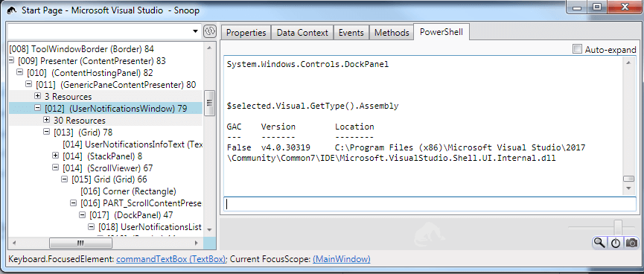Select the [016] Corner (Rectangle) tree item
The width and height of the screenshot is (644, 274).
coord(128,191)
